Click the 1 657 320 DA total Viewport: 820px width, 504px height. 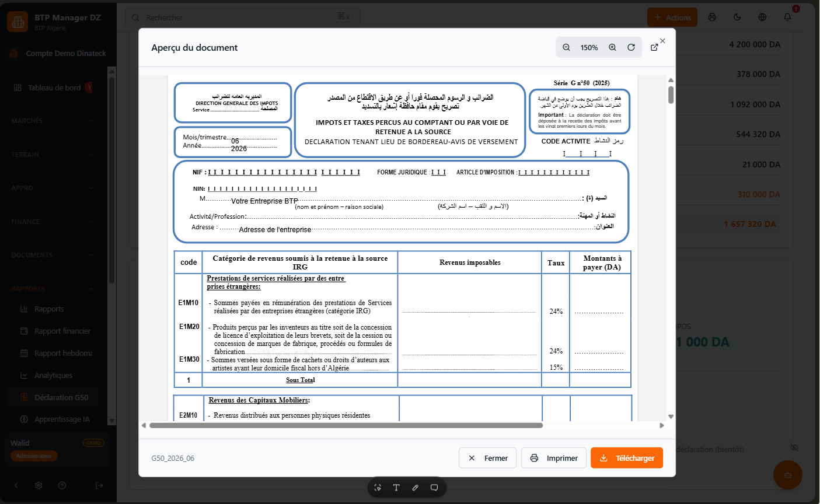(x=750, y=224)
